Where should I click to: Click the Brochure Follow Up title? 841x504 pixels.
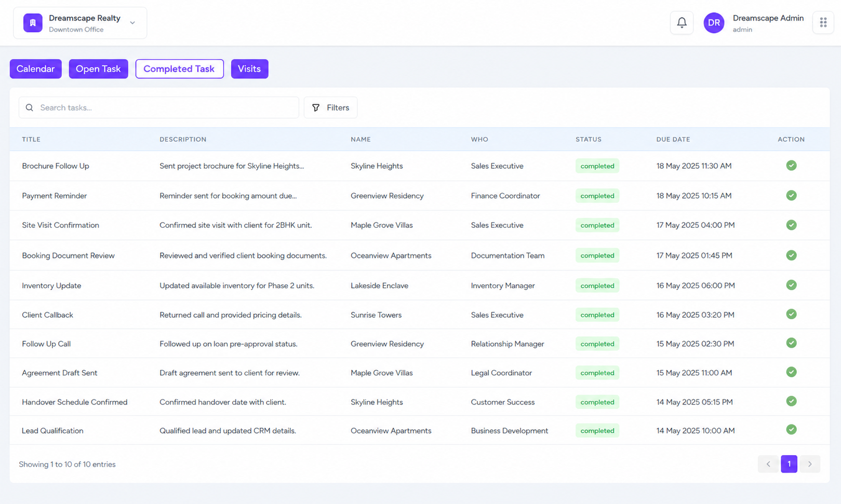(56, 166)
